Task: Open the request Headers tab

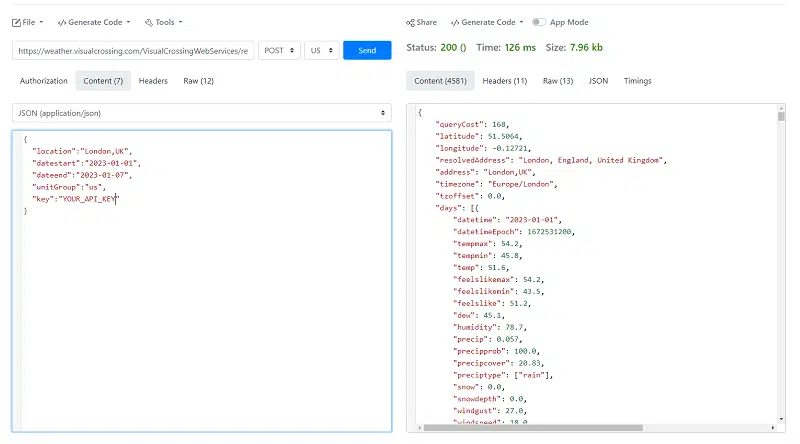Action: [153, 81]
